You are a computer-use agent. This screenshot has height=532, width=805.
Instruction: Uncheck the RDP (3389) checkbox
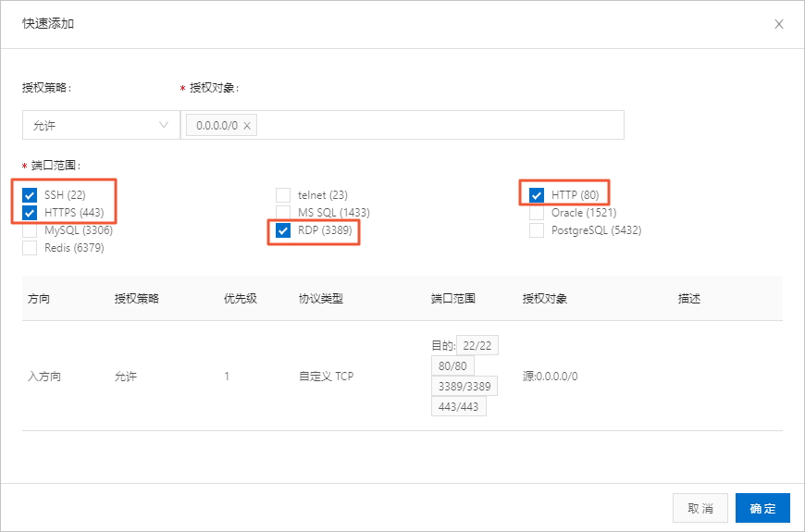(x=283, y=230)
